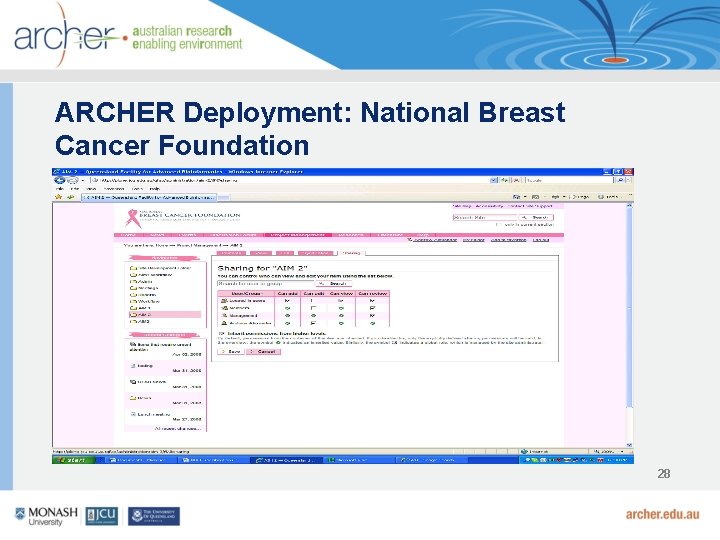Viewport: 720px width, 540px height.
Task: Open the IE Tools menu
Action: pyautogui.click(x=137, y=189)
